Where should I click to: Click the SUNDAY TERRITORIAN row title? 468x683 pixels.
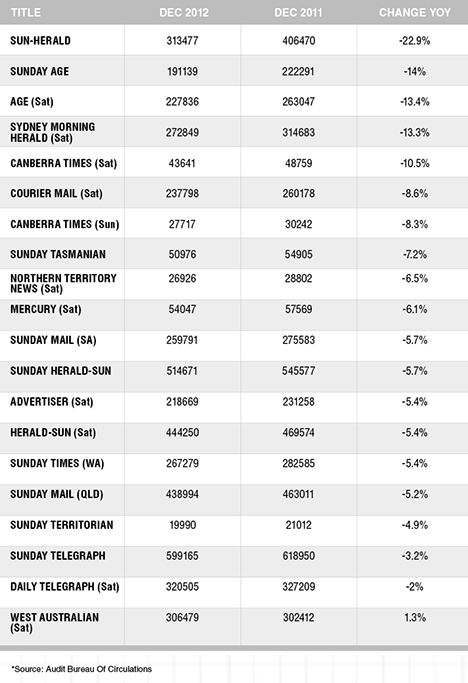[x=61, y=525]
